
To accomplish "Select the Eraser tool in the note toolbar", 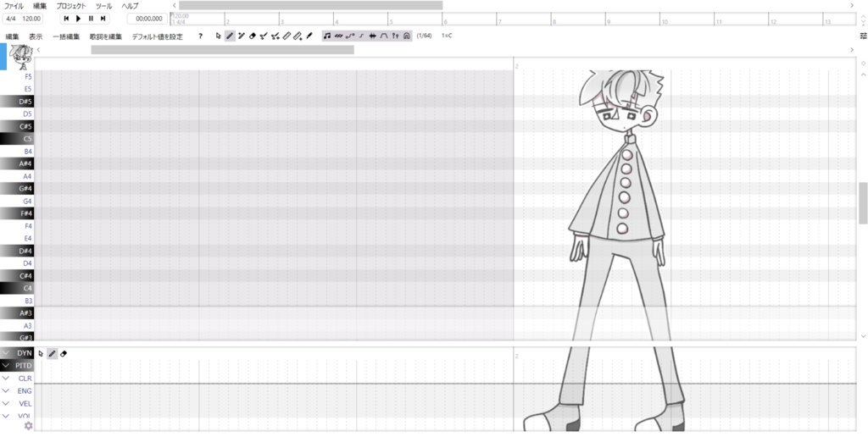I will point(253,36).
